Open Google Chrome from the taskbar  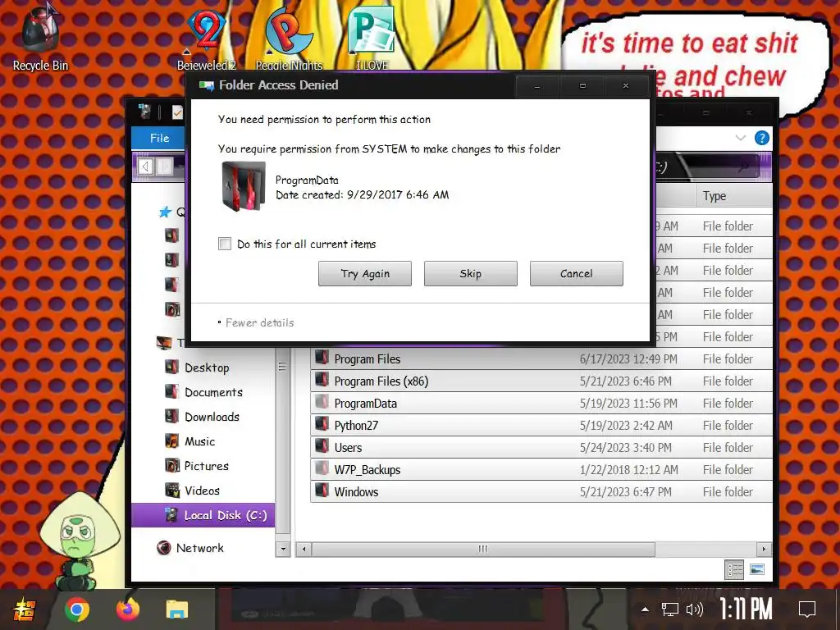[x=76, y=609]
